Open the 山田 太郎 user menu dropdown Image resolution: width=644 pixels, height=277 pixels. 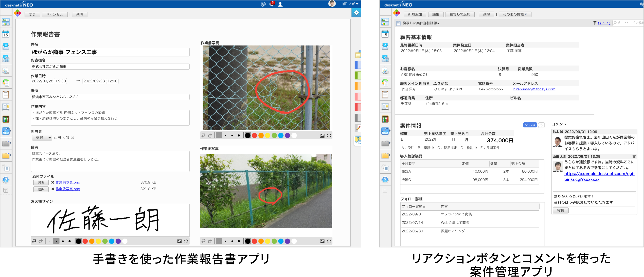349,4
